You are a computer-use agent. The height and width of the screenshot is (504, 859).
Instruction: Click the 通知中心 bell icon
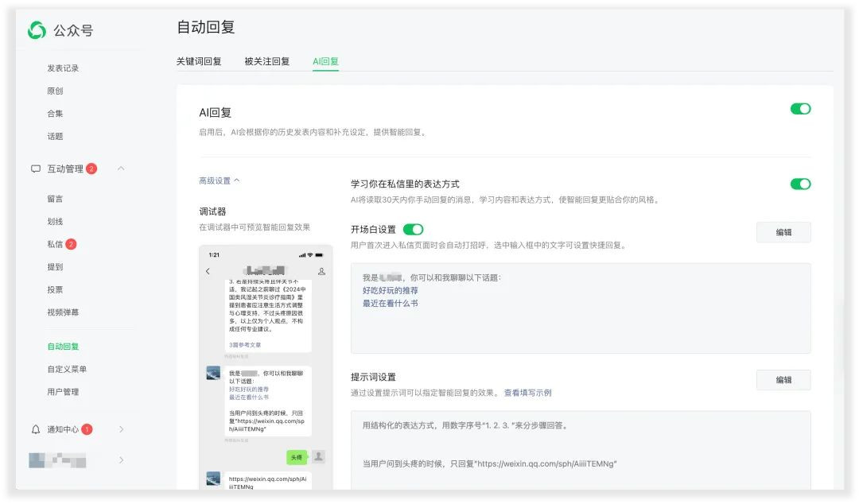tap(36, 429)
